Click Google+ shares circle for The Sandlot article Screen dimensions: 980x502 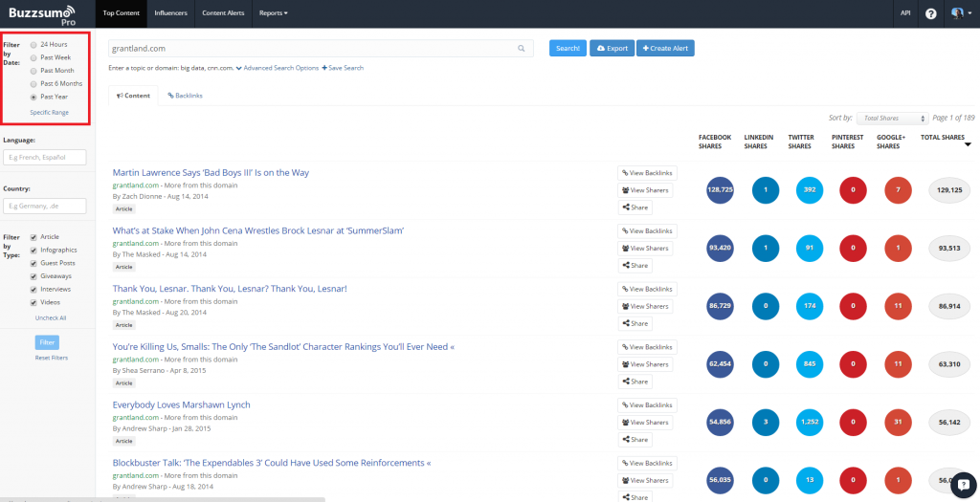pyautogui.click(x=898, y=364)
